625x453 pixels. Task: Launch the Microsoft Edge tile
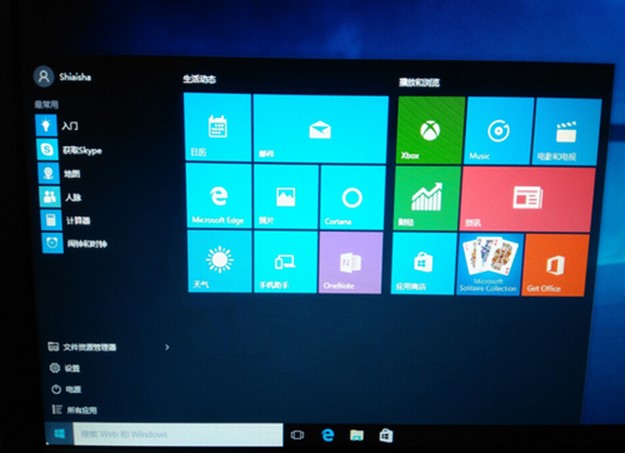pyautogui.click(x=219, y=196)
